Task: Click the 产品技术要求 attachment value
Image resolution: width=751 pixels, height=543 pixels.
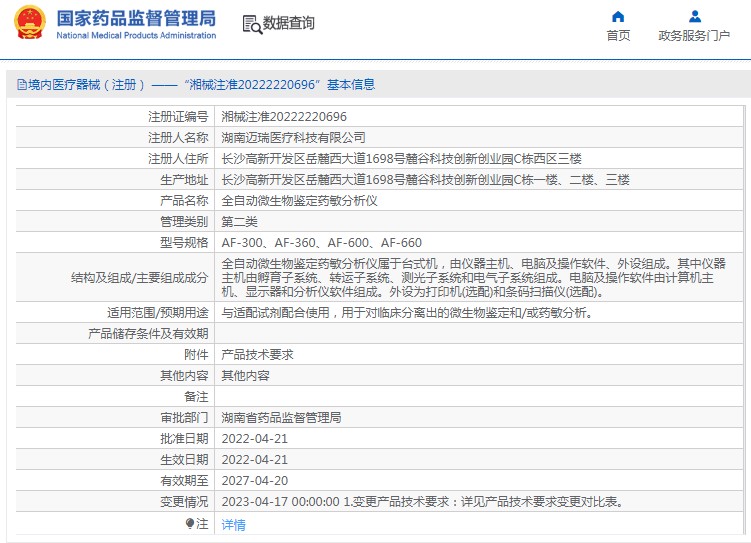Action: tap(257, 355)
